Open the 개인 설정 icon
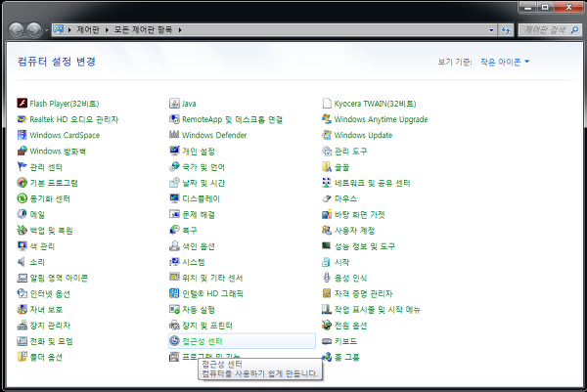The width and height of the screenshot is (587, 392). 174,151
